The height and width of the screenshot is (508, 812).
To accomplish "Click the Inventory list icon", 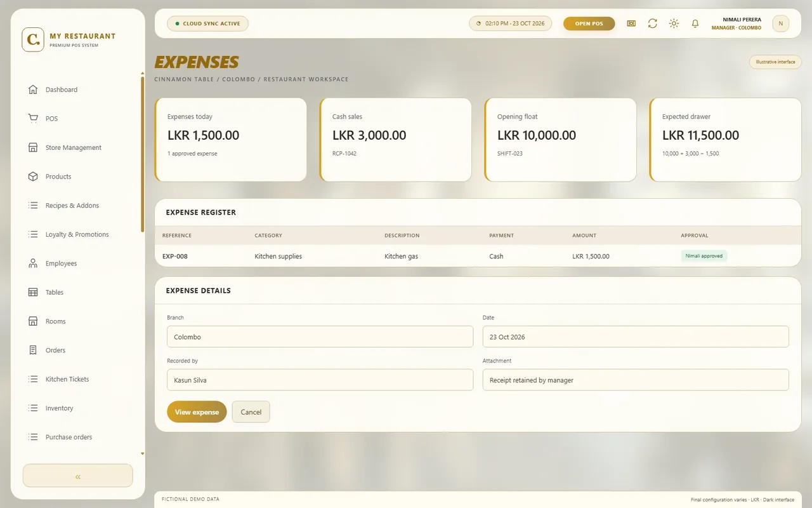I will (x=33, y=408).
